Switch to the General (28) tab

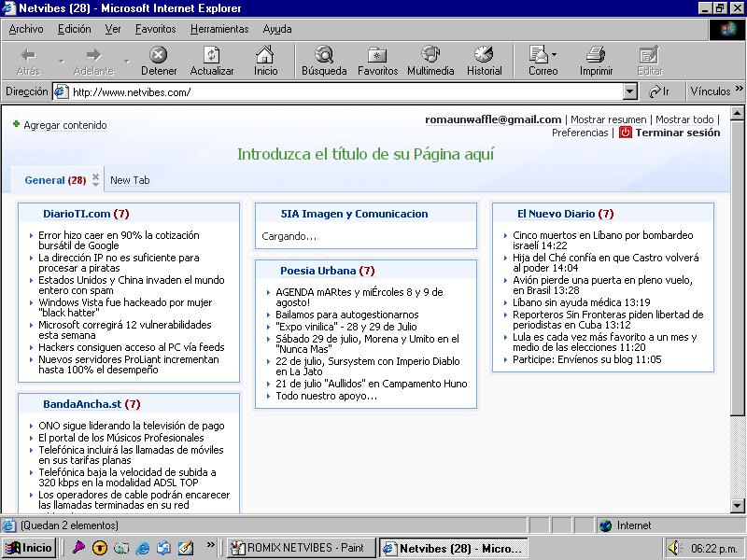coord(55,180)
